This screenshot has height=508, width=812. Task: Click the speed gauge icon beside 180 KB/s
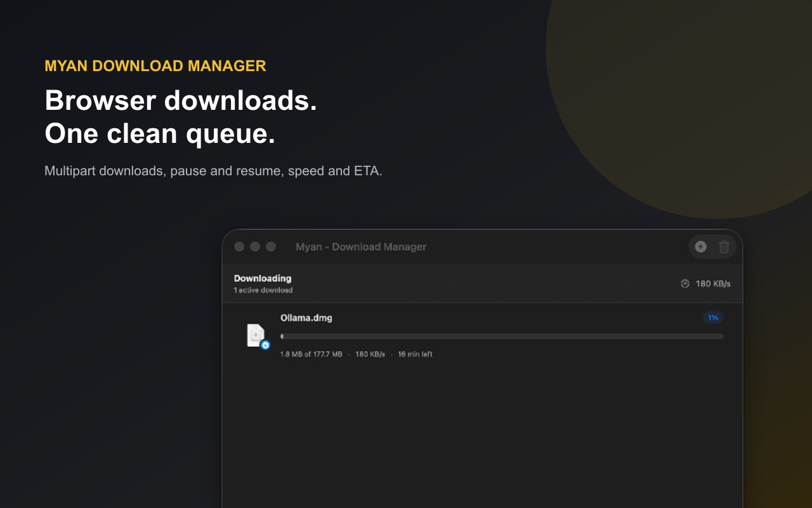click(x=685, y=284)
